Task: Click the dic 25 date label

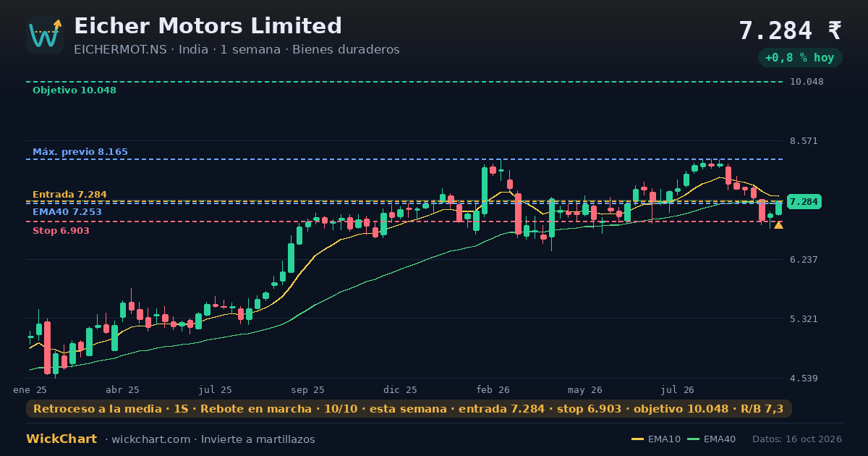Action: point(401,389)
